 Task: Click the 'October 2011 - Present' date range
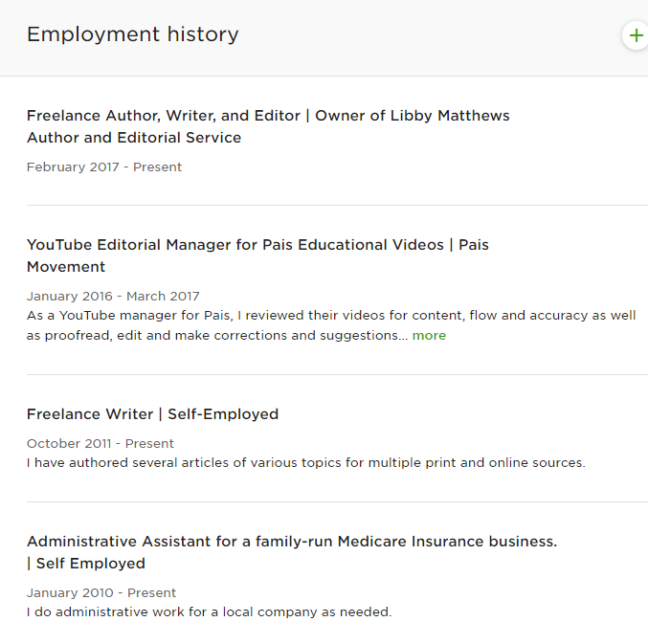coord(101,444)
